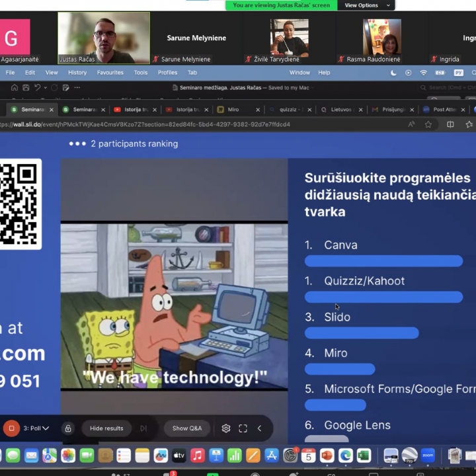Click the Save icon in PowerPoint toolbar
The width and height of the screenshot is (476, 476).
coord(26,88)
